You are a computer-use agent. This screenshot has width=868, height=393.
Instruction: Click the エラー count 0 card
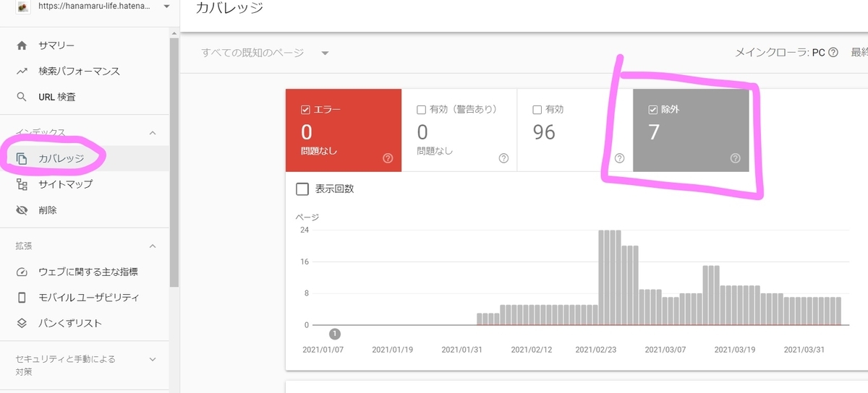[x=344, y=131]
